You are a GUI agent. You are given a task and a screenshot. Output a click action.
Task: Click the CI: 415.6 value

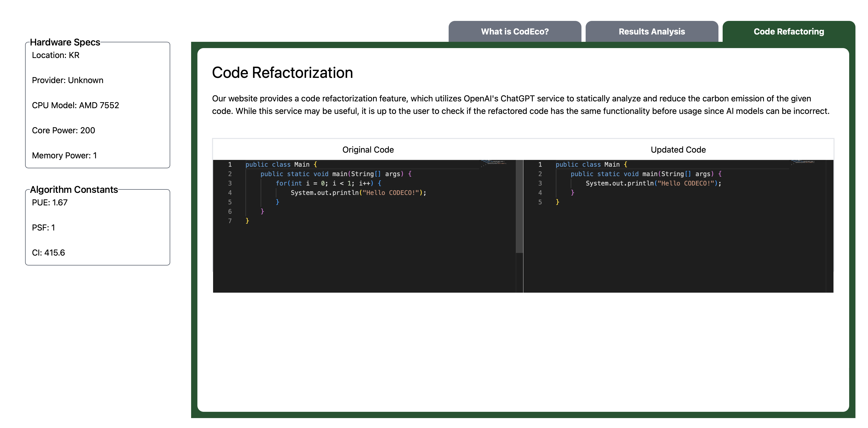(48, 253)
